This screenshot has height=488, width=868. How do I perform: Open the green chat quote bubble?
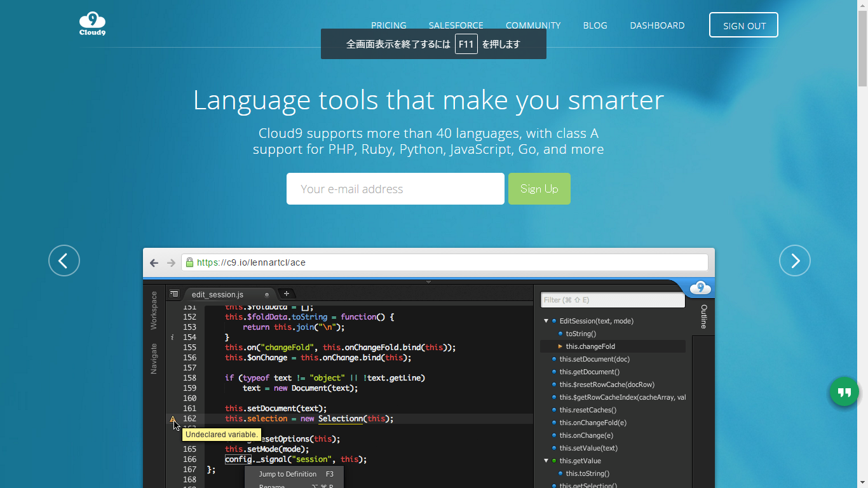(x=844, y=392)
